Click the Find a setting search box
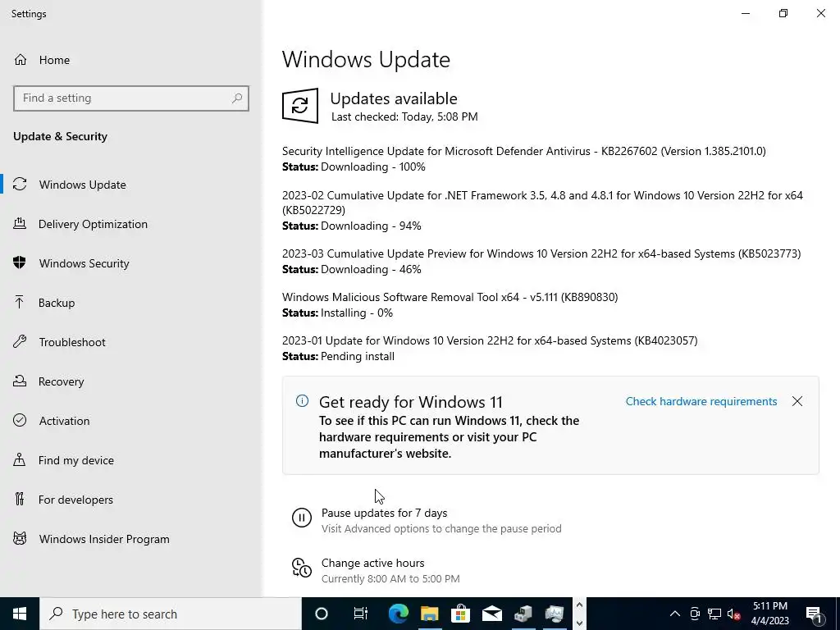Screen dimensions: 840x630 (131, 98)
